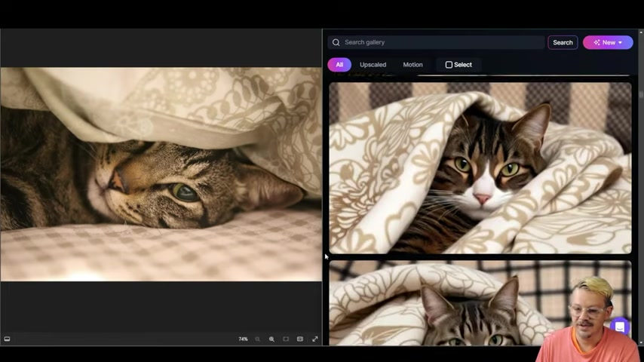Open the chat support bubble icon
This screenshot has height=362, width=644.
click(x=620, y=327)
